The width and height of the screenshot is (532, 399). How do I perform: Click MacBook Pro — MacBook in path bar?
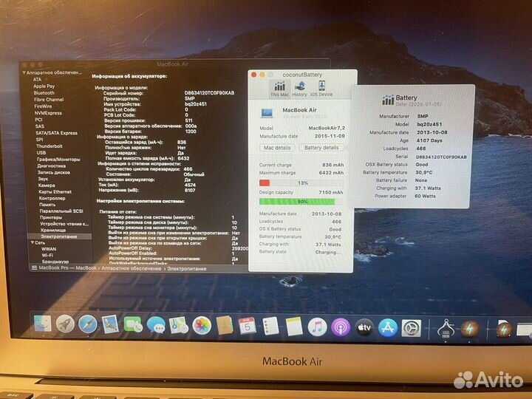click(67, 267)
